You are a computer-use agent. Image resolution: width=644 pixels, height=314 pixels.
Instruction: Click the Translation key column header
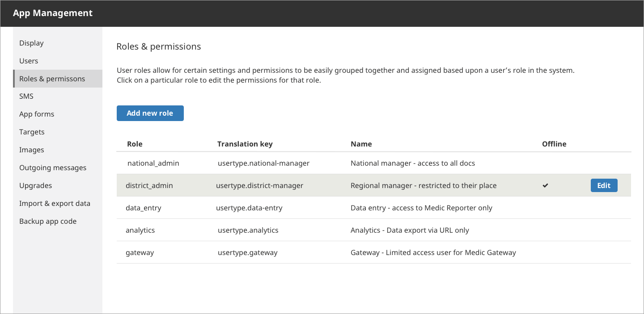[245, 144]
